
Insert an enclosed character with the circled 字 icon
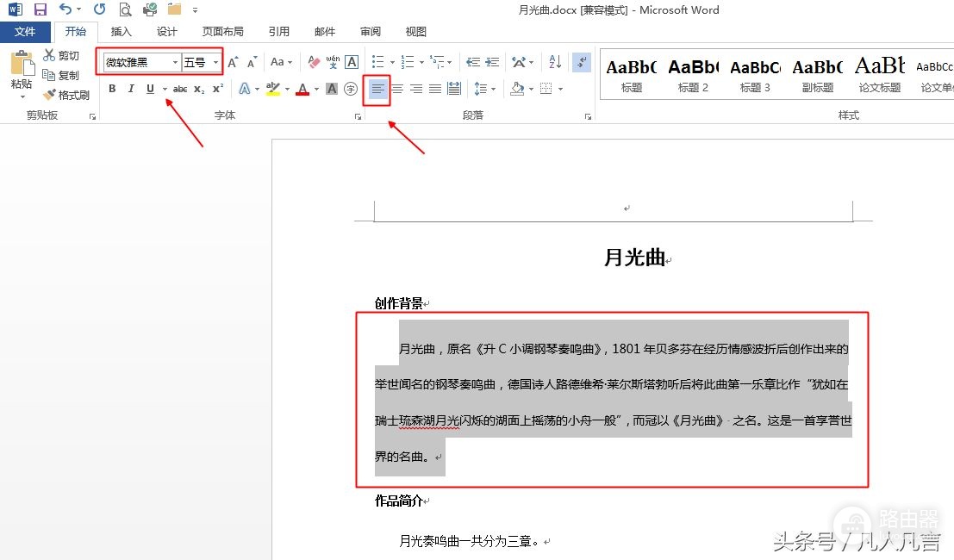[351, 89]
